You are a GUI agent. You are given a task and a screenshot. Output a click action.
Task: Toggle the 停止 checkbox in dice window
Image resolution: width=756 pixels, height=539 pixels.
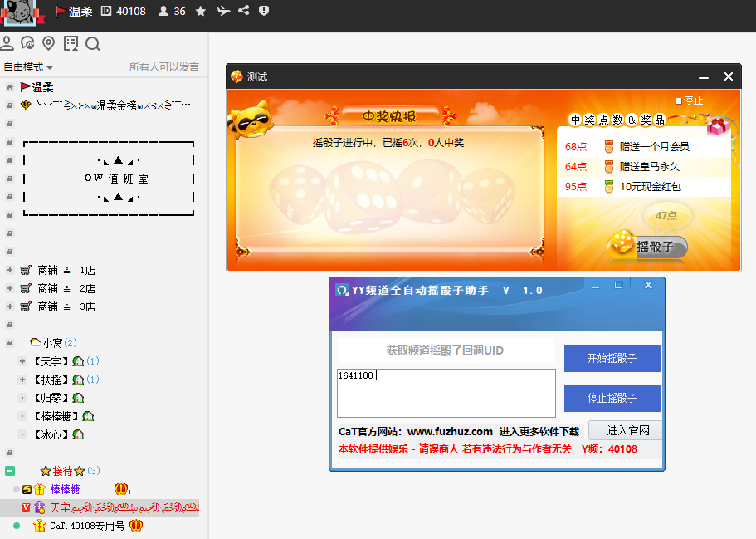[x=678, y=100]
